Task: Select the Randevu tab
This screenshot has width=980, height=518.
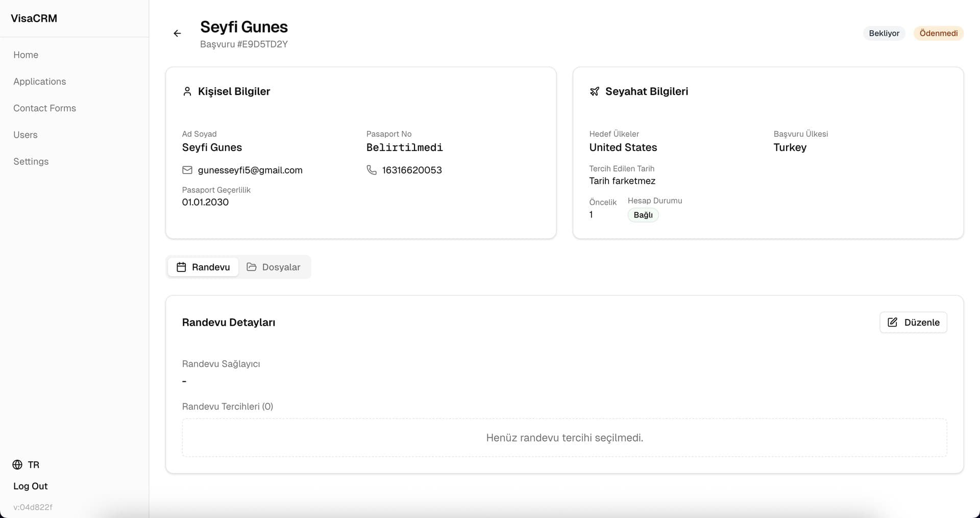Action: point(203,267)
